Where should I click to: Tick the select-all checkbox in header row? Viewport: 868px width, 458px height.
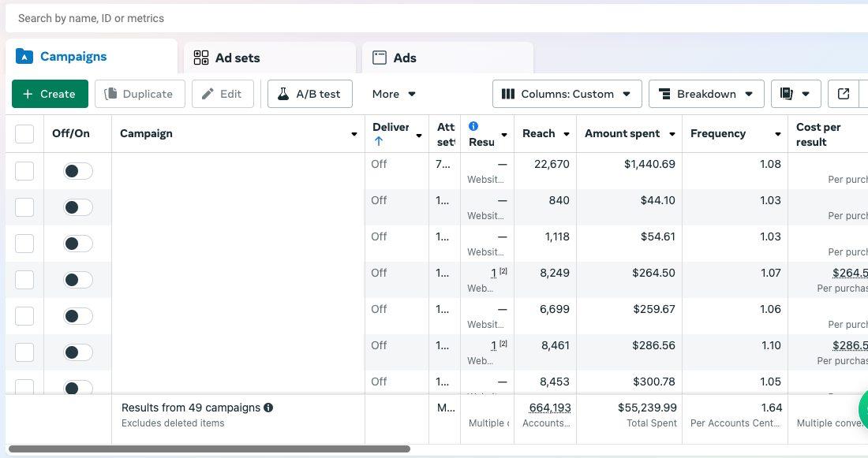tap(24, 134)
